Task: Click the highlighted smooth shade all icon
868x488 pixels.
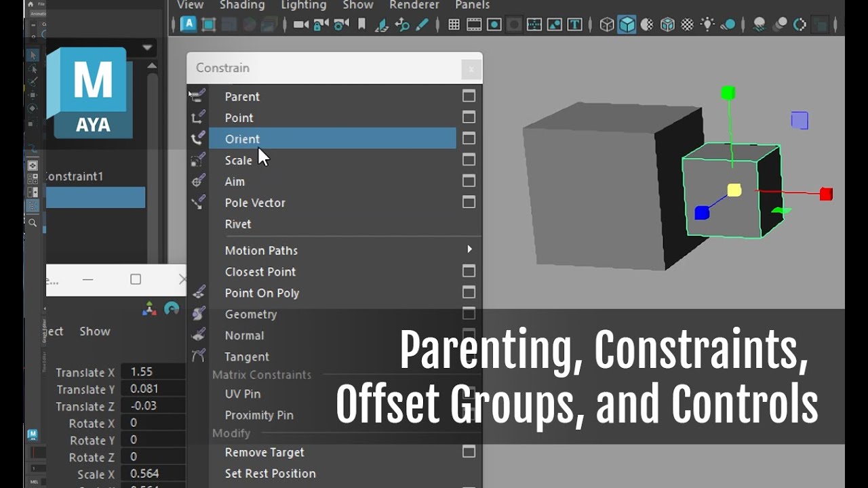Action: (627, 25)
